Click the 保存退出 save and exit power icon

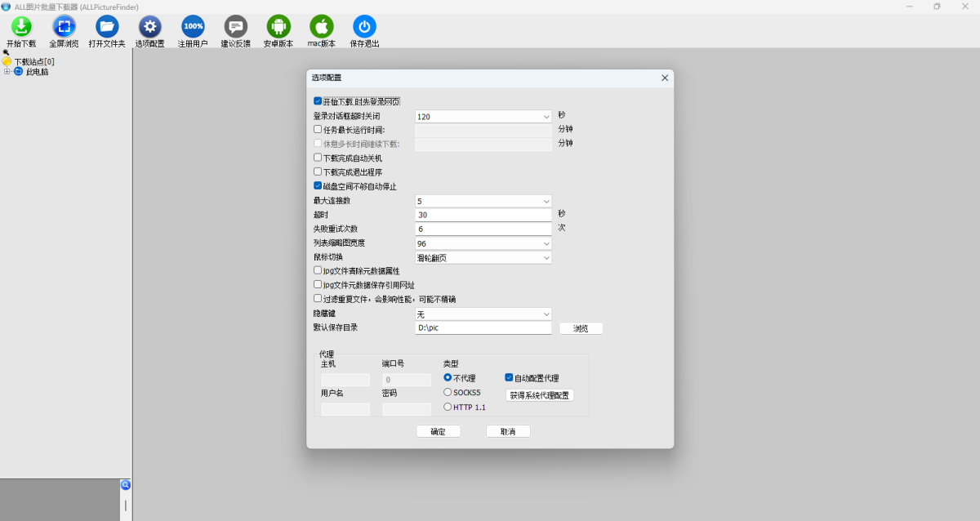364,26
